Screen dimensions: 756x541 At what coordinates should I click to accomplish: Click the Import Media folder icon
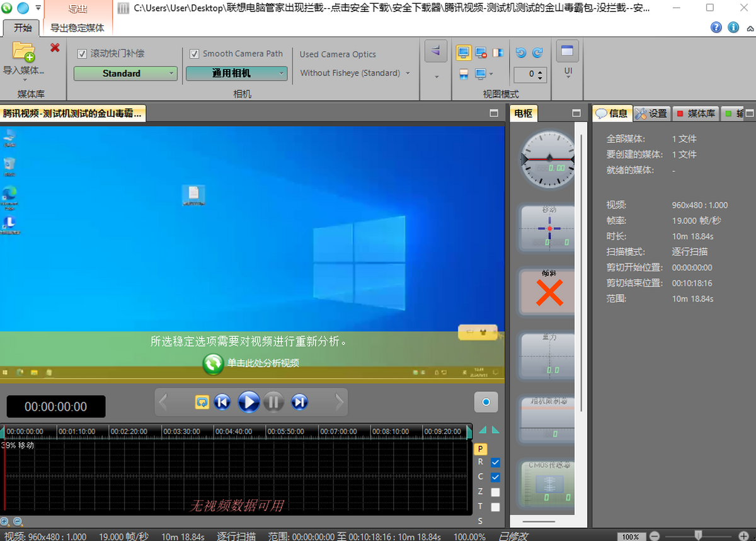pos(24,52)
